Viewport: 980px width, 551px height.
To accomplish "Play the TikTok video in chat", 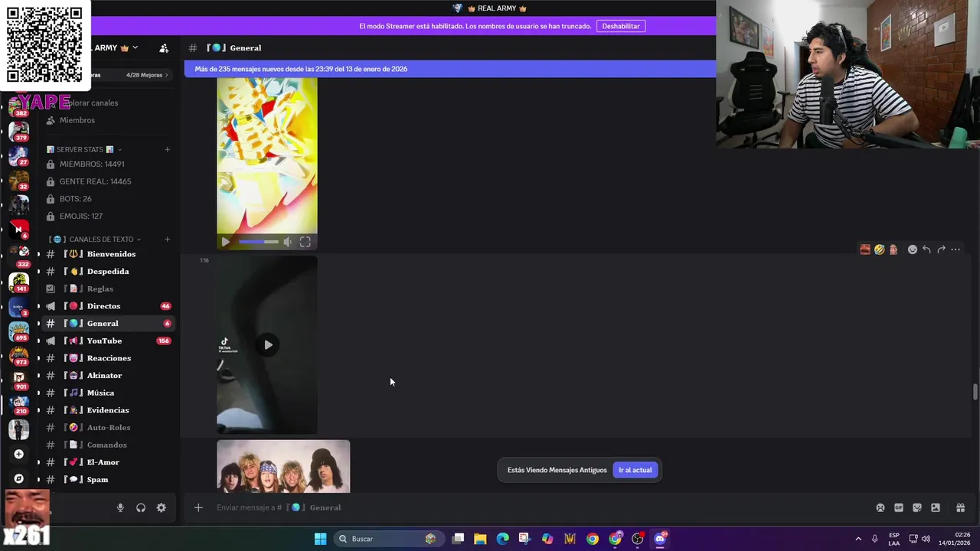I will tap(268, 345).
